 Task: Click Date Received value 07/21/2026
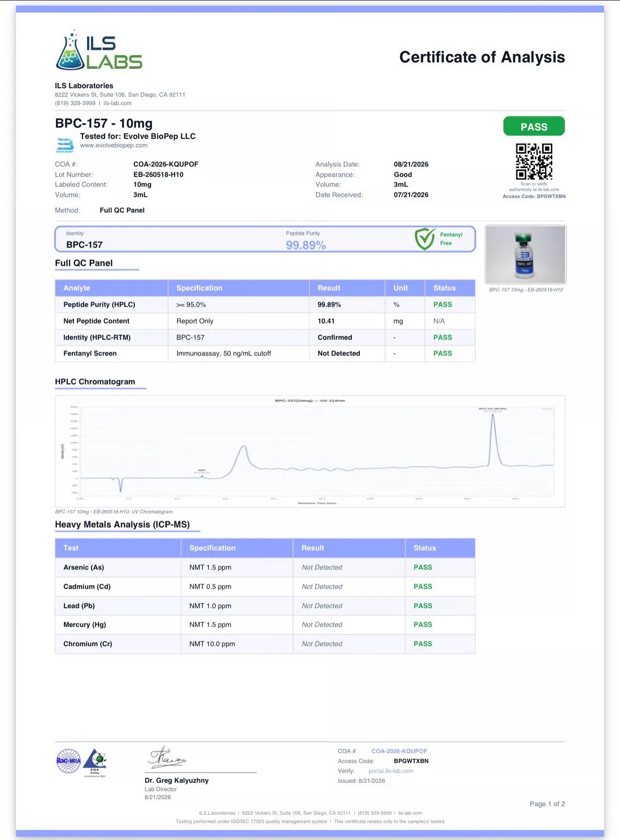click(411, 195)
